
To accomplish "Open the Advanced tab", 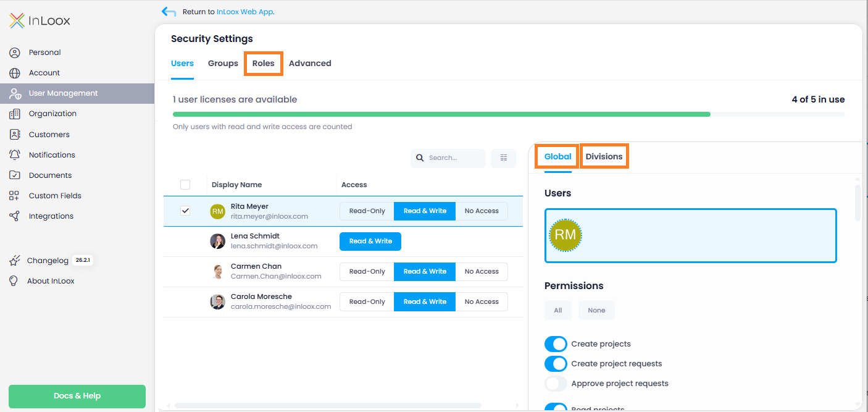I will (x=310, y=64).
